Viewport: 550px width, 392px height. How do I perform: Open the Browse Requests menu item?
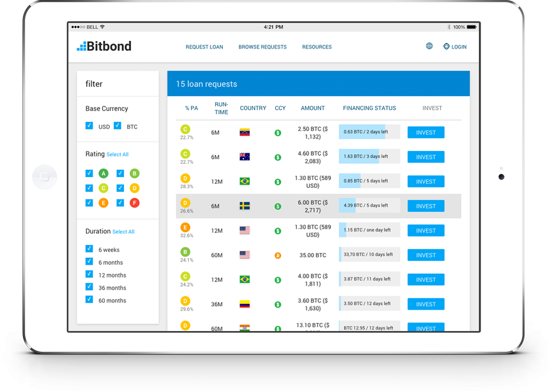tap(262, 47)
